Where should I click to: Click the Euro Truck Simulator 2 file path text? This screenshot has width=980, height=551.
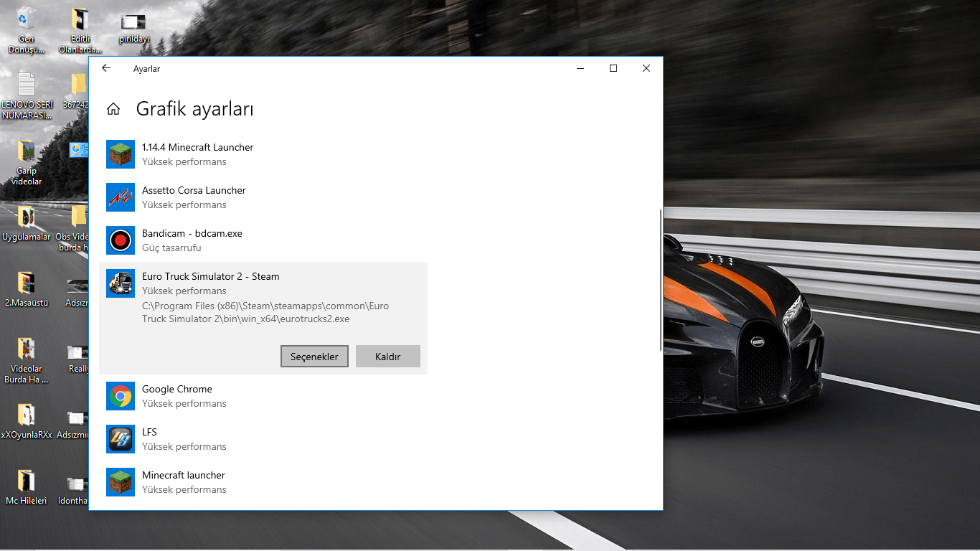pos(265,312)
